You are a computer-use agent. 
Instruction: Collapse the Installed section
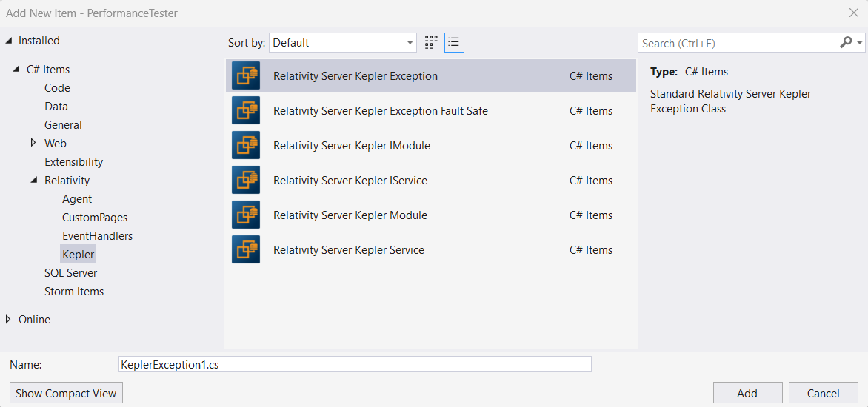click(x=9, y=41)
